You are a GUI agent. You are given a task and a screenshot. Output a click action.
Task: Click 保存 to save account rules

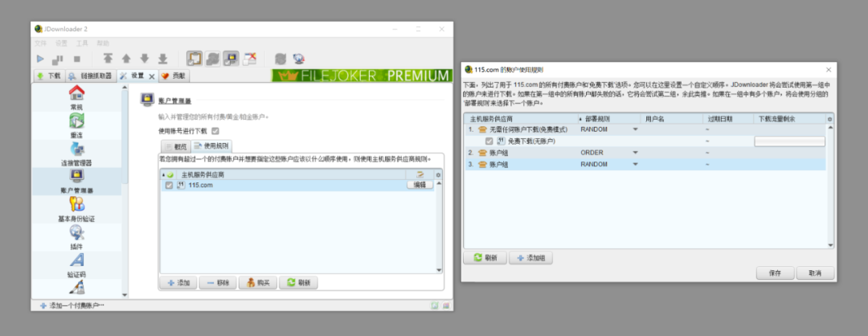pos(775,272)
